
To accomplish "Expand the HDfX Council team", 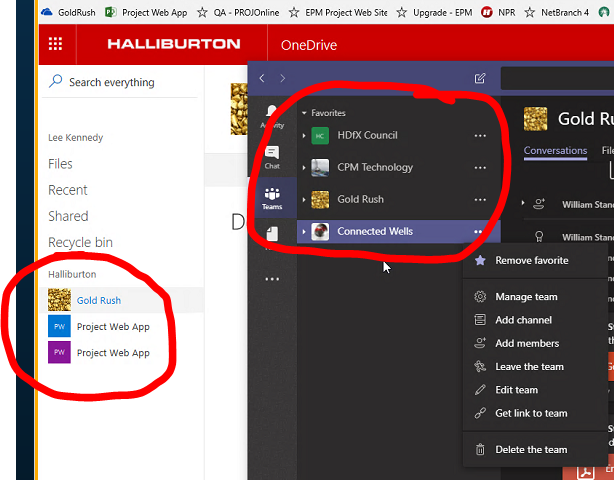I will (x=304, y=136).
